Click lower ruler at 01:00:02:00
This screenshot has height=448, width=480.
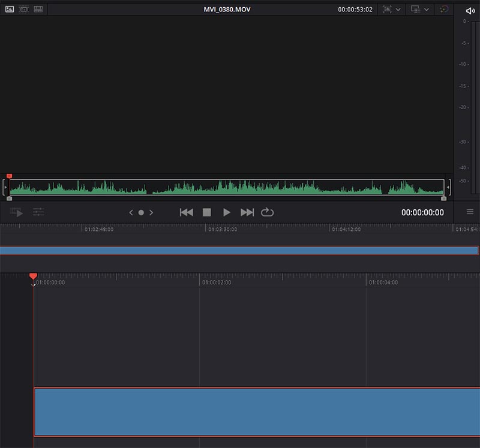[217, 282]
